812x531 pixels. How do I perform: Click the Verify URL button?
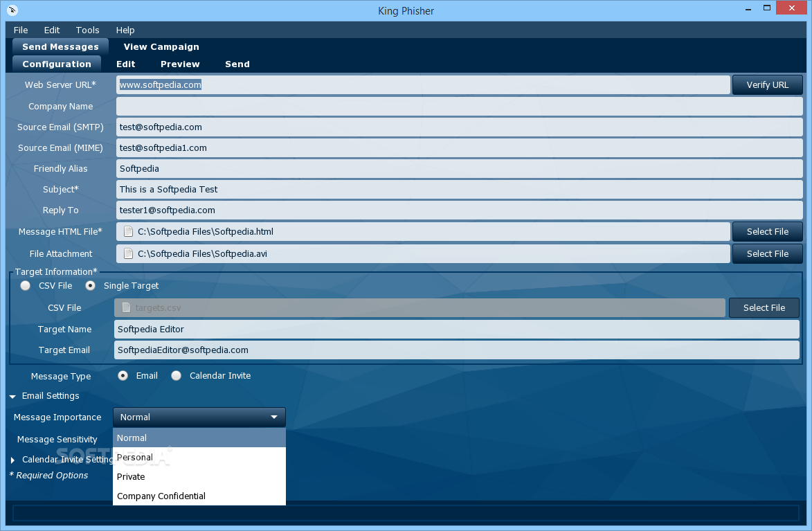768,85
